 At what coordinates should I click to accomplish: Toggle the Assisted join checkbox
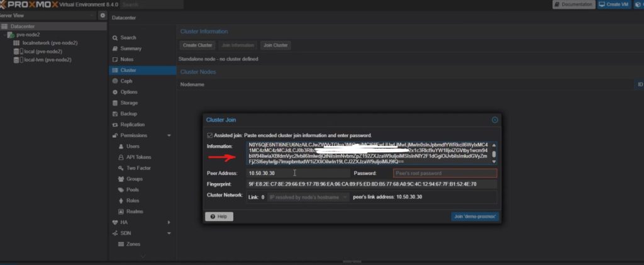[210, 135]
